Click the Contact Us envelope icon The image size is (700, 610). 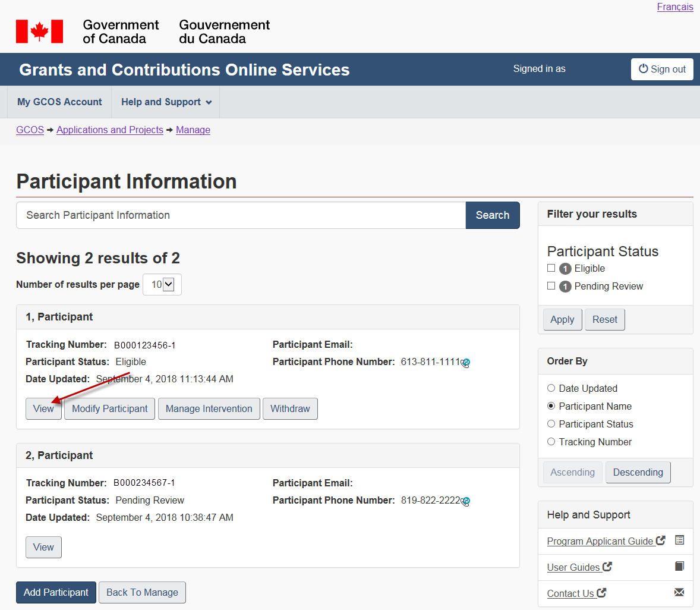click(679, 592)
